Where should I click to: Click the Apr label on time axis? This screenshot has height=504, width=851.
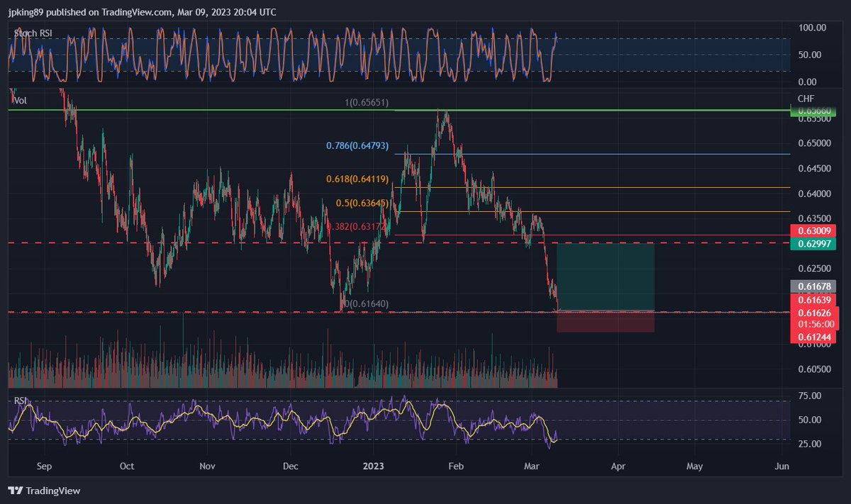[x=618, y=466]
